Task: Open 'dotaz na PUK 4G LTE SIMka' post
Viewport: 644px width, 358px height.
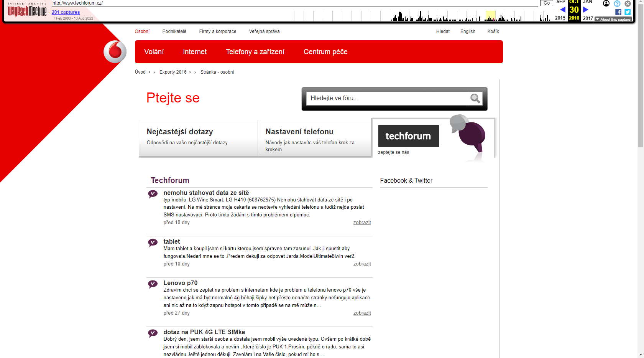Action: (x=204, y=332)
